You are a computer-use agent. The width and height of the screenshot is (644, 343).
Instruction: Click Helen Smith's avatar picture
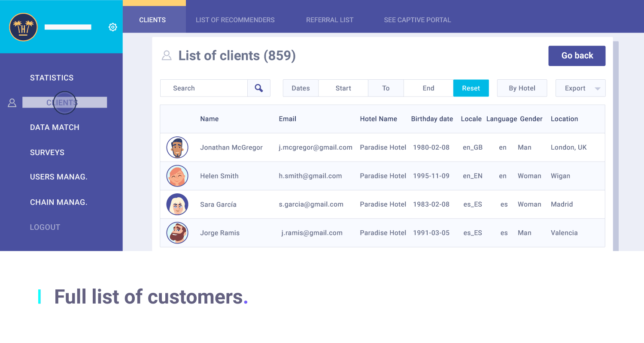coord(177,176)
